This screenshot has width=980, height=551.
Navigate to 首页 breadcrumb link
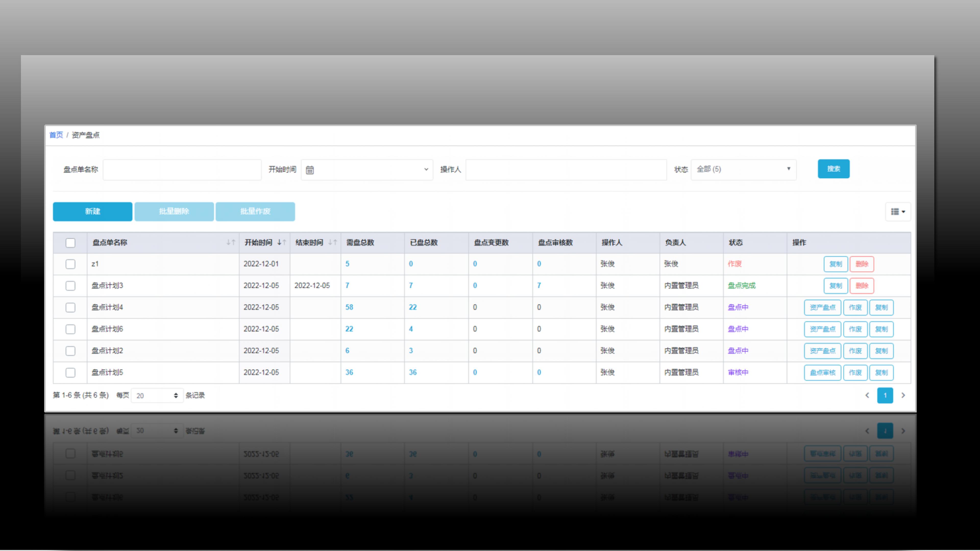pos(56,135)
